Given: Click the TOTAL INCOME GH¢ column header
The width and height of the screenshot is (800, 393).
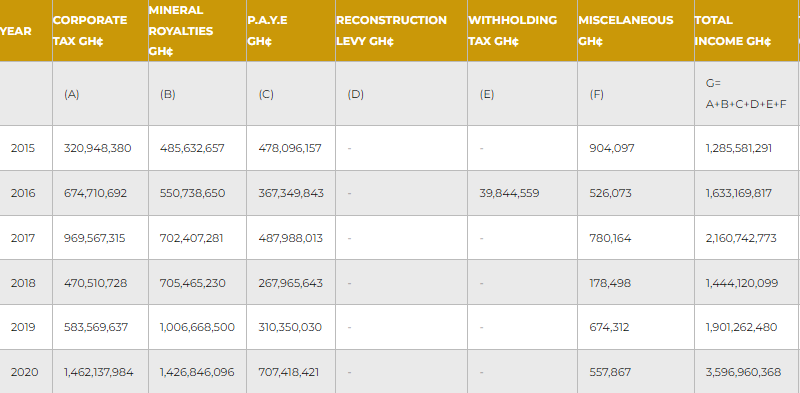Looking at the screenshot, I should (x=746, y=31).
